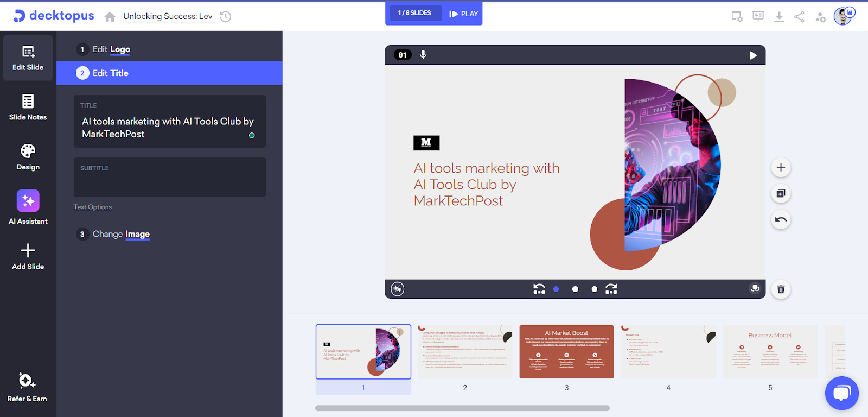Open Refer & Earn
Screen dimensions: 868x417
click(x=27, y=387)
